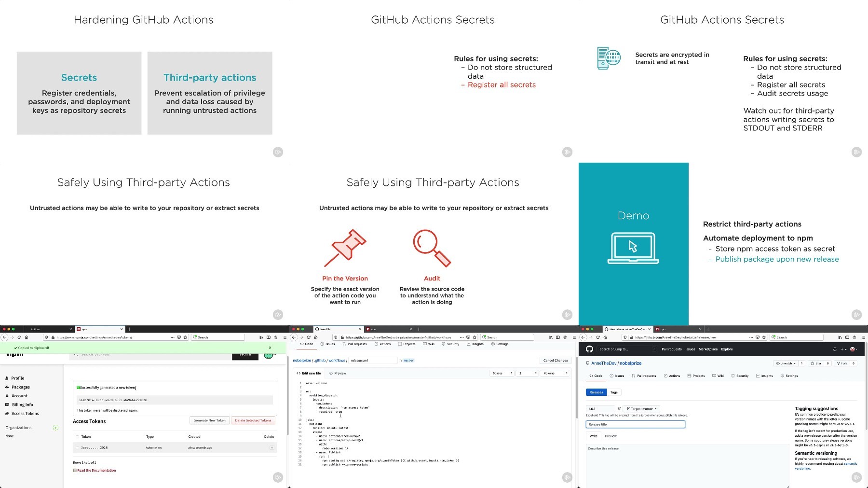Viewport: 868px width, 488px height.
Task: Open hamburger menu in npm tokens window
Action: tap(285, 337)
